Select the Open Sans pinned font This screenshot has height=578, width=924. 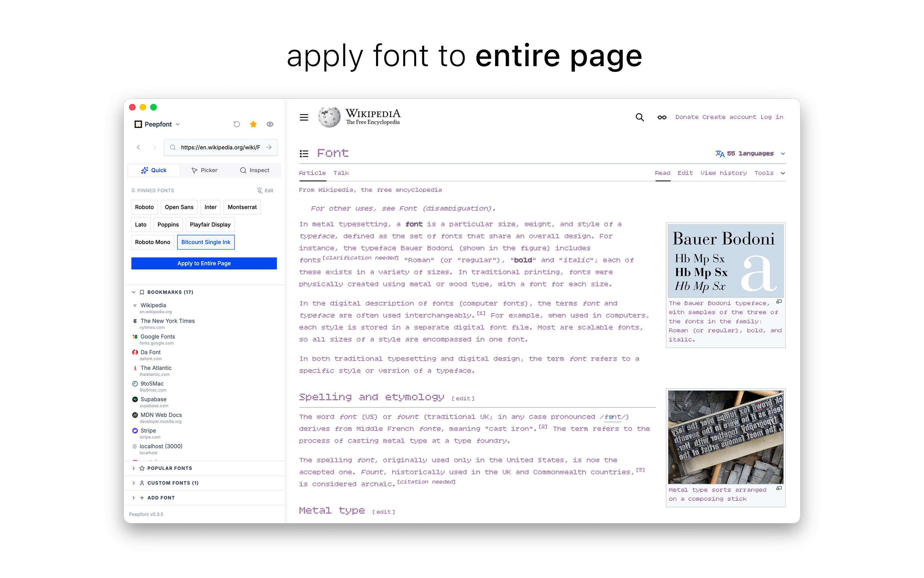pos(179,207)
